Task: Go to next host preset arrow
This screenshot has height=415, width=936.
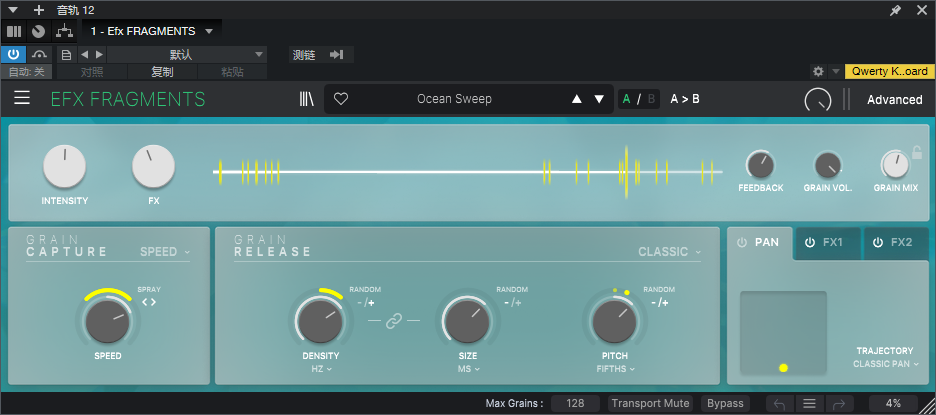Action: pos(99,55)
